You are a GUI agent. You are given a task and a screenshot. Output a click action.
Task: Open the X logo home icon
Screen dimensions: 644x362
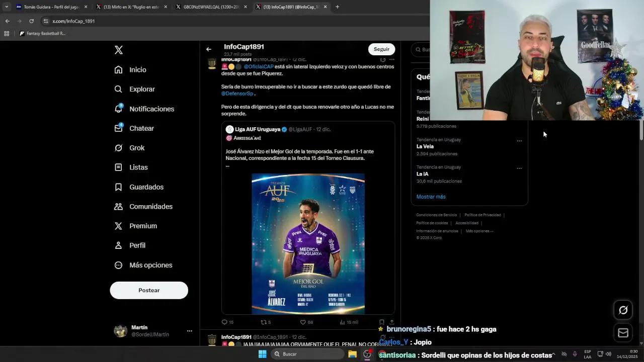tap(118, 50)
